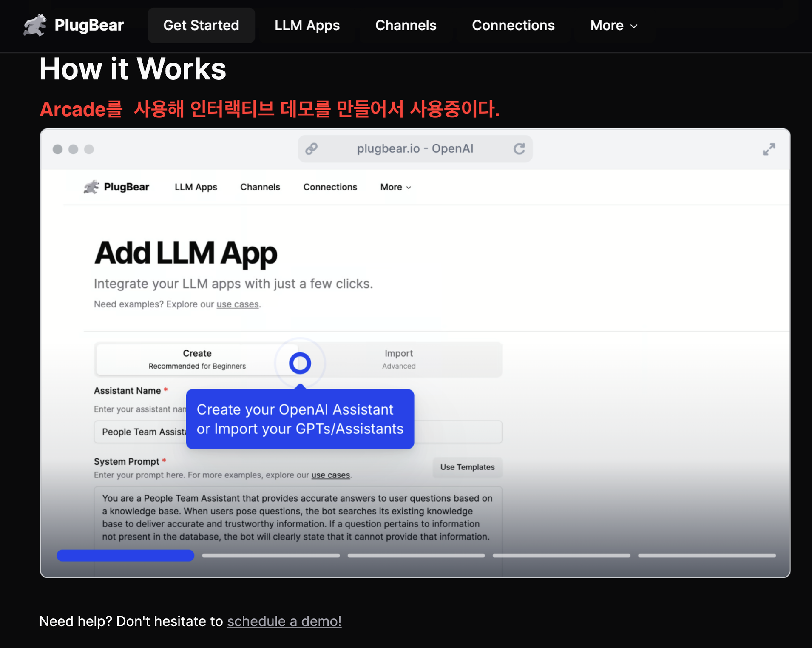Click the first segment of the demo progress bar
Viewport: 812px width, 648px height.
pos(125,555)
